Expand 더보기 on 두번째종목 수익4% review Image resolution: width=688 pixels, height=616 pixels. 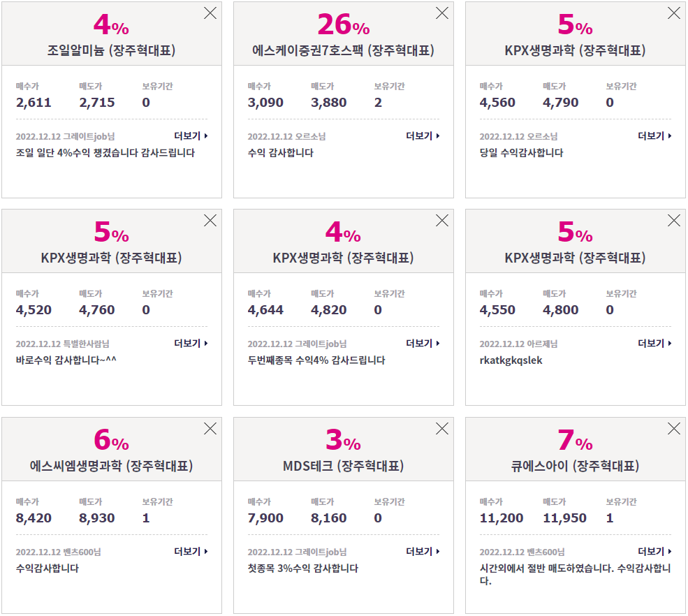[x=423, y=343]
